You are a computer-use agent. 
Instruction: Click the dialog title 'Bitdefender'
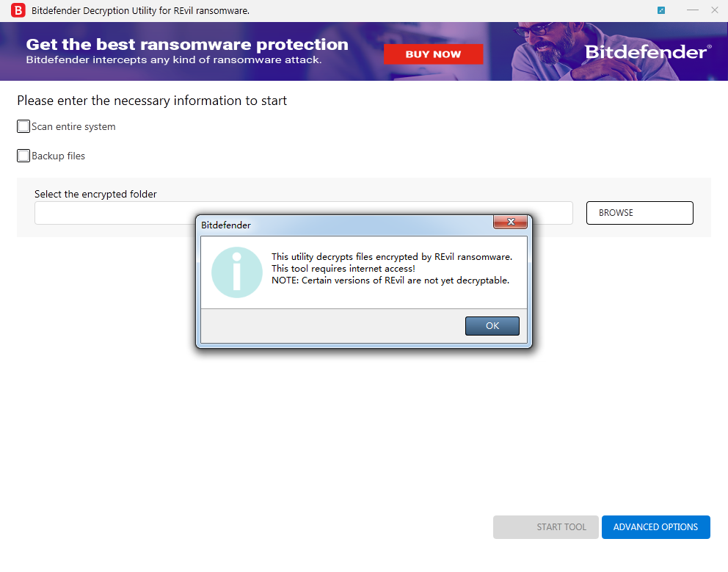click(x=225, y=225)
